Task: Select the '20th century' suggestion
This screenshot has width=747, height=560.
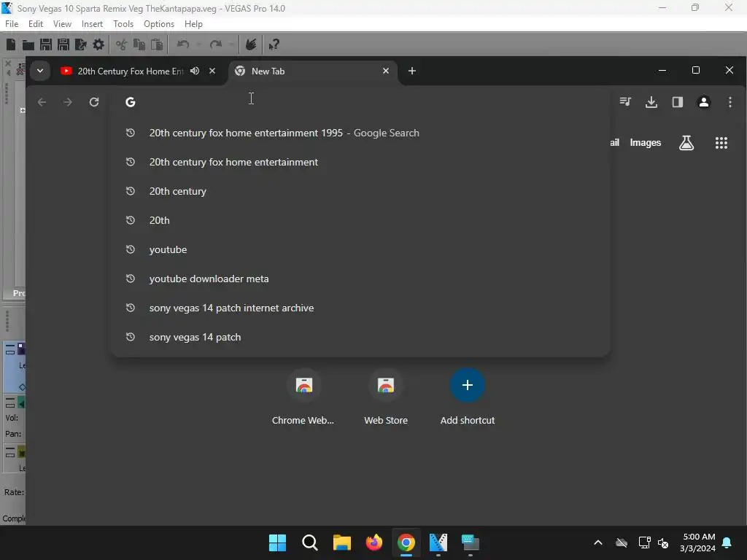Action: [x=360, y=191]
